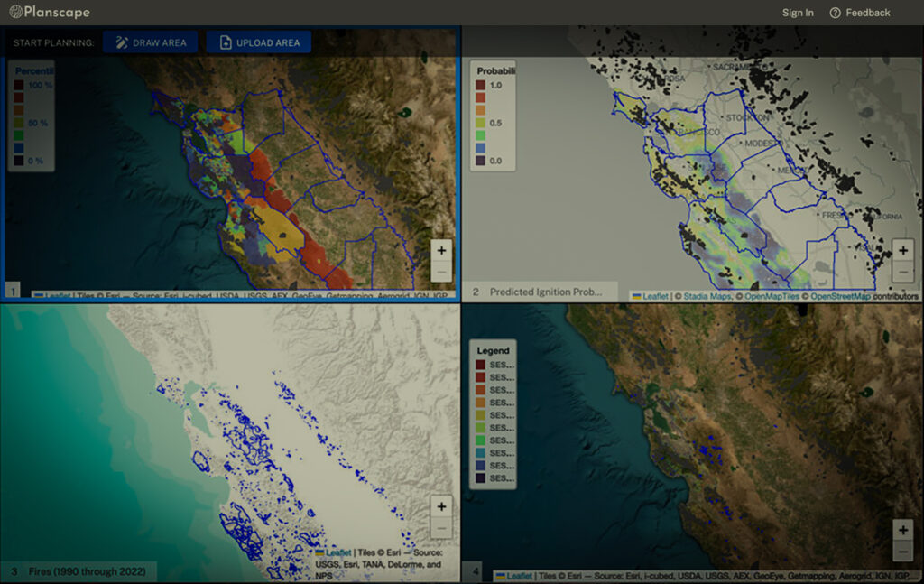Zoom in on the Fires map
The image size is (924, 584).
(440, 506)
